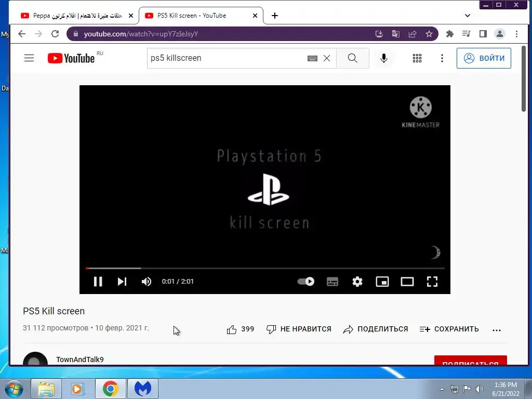Image resolution: width=532 pixels, height=399 pixels.
Task: Skip to next video
Action: coord(122,282)
